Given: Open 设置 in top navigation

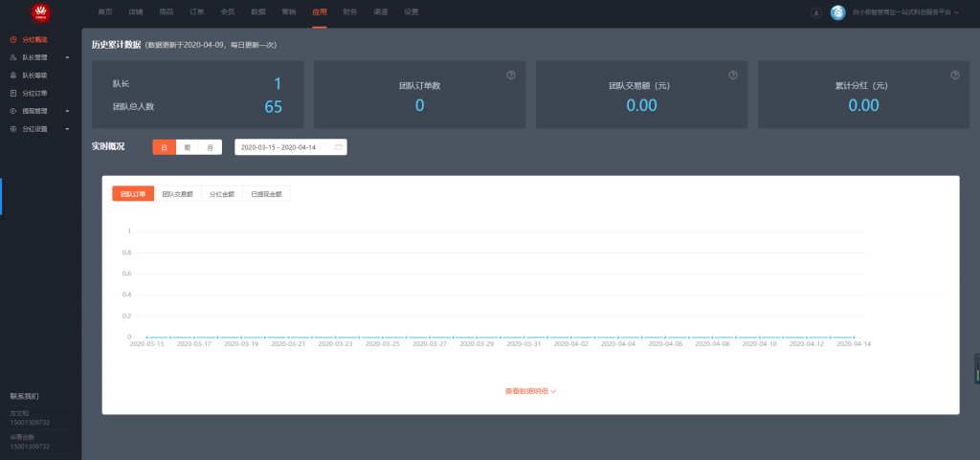Looking at the screenshot, I should click(412, 11).
